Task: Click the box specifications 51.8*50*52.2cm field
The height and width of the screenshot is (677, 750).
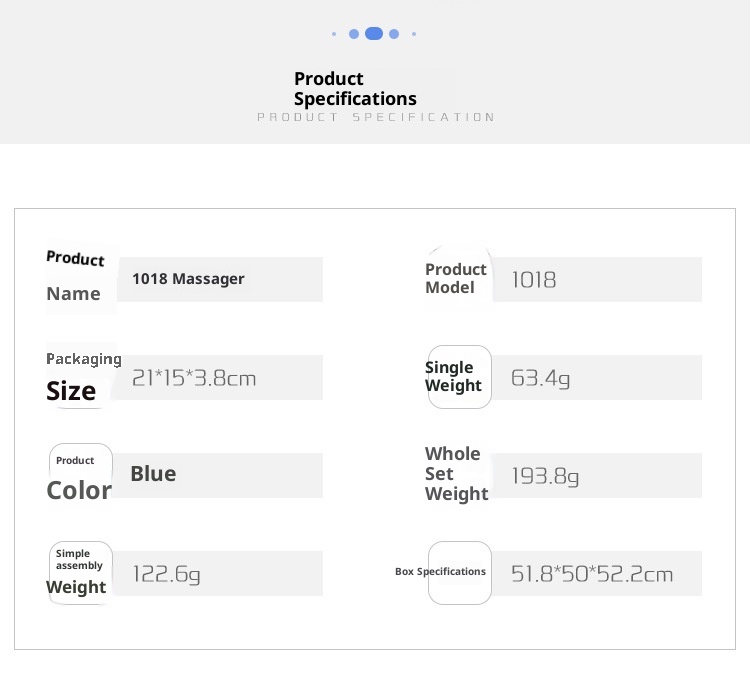Action: coord(598,573)
